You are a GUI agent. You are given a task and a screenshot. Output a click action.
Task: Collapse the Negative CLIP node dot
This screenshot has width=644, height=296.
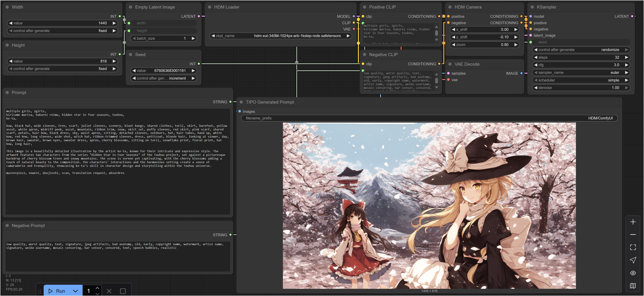(x=364, y=54)
